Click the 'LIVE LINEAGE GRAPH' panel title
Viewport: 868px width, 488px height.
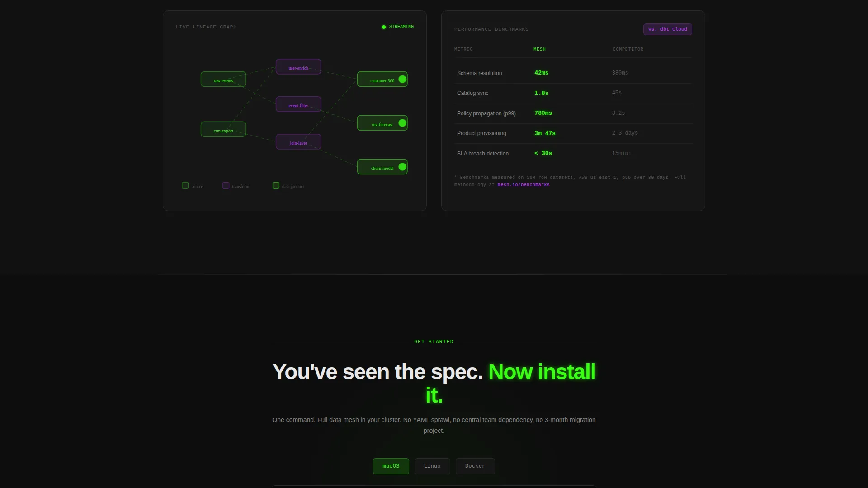tap(206, 27)
